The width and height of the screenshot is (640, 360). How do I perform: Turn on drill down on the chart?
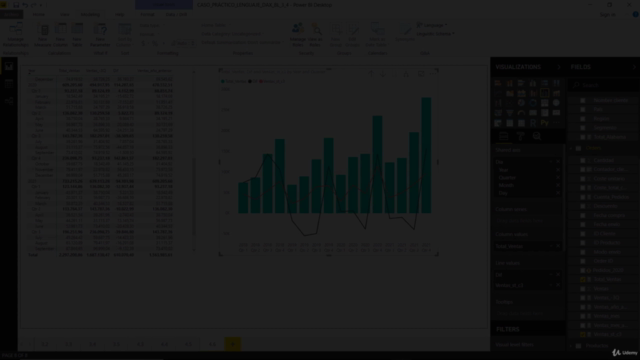click(382, 74)
